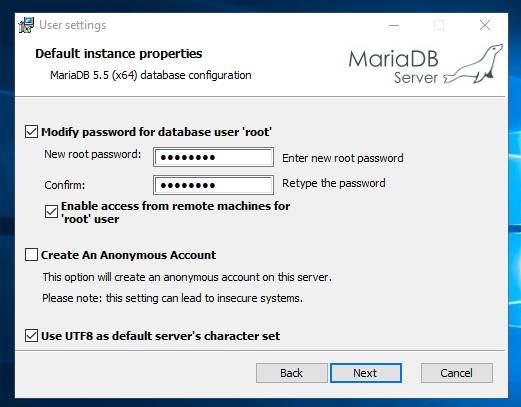
Task: Toggle Use UTF8 as default character set
Action: pyautogui.click(x=31, y=336)
